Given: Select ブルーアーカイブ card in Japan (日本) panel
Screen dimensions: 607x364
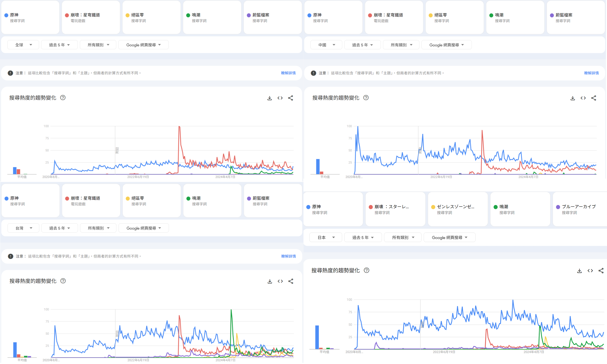Looking at the screenshot, I should [580, 209].
